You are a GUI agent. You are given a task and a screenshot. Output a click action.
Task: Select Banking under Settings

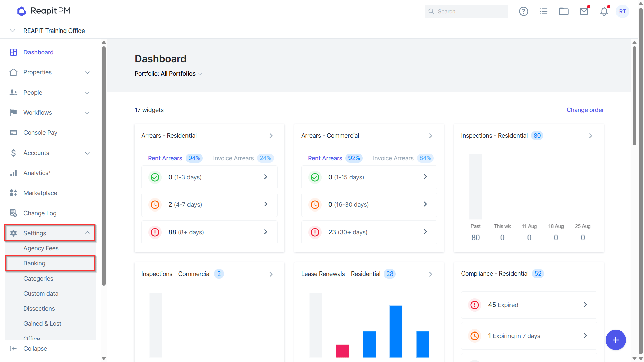coord(50,263)
